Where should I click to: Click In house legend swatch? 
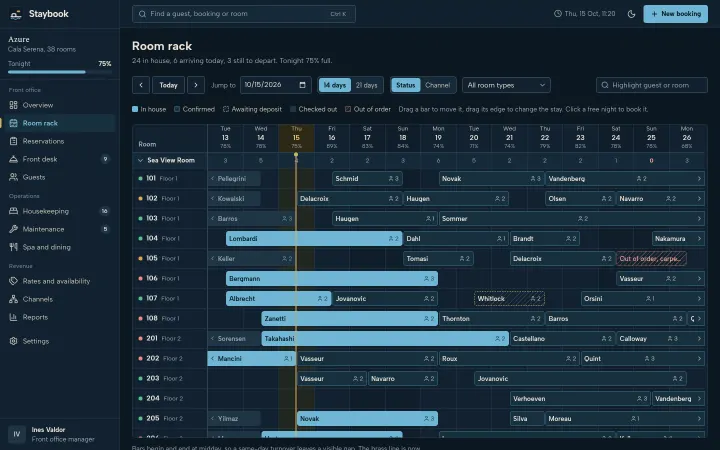point(135,109)
